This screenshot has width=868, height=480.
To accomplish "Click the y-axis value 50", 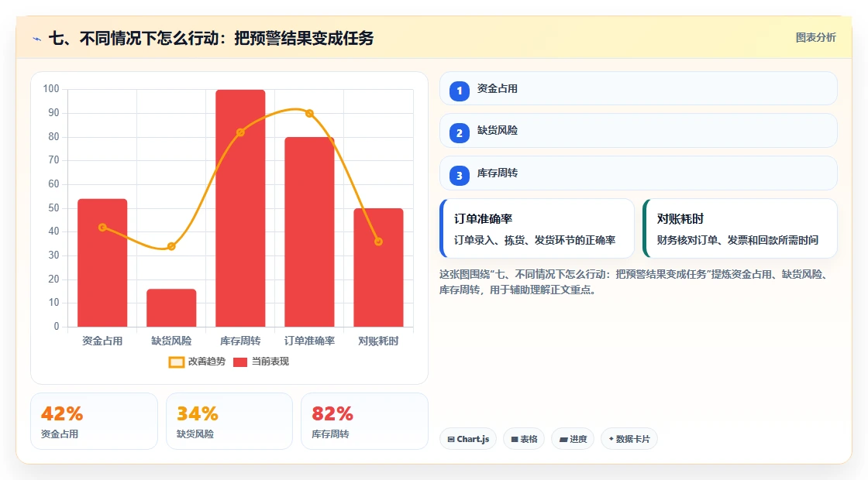I will point(53,208).
